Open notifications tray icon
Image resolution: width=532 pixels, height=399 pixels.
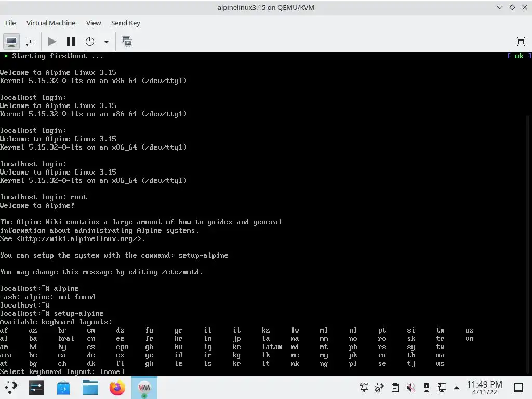pos(364,388)
